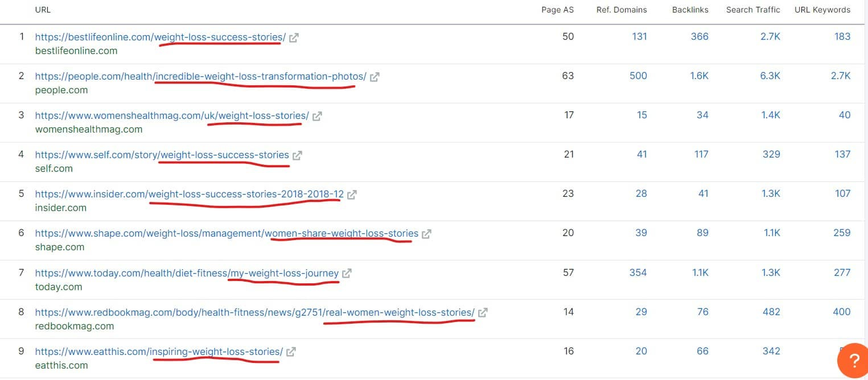
Task: Open 329 search traffic for self.com
Action: 771,154
